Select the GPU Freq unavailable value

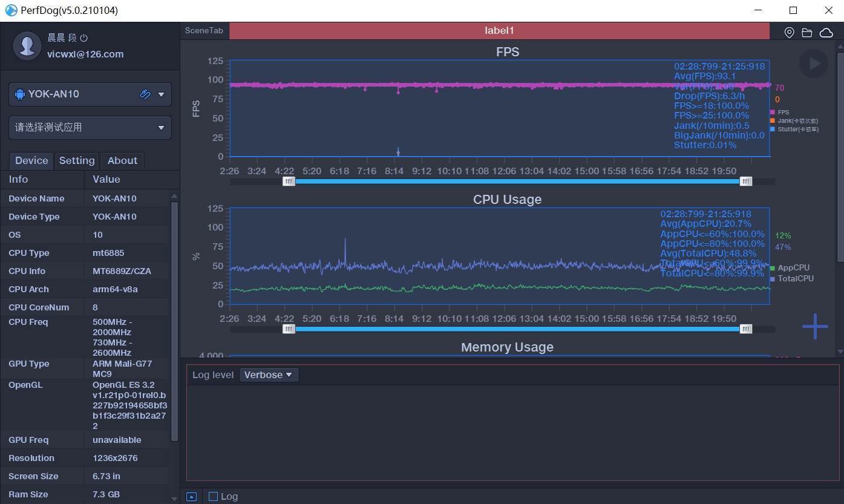point(117,440)
